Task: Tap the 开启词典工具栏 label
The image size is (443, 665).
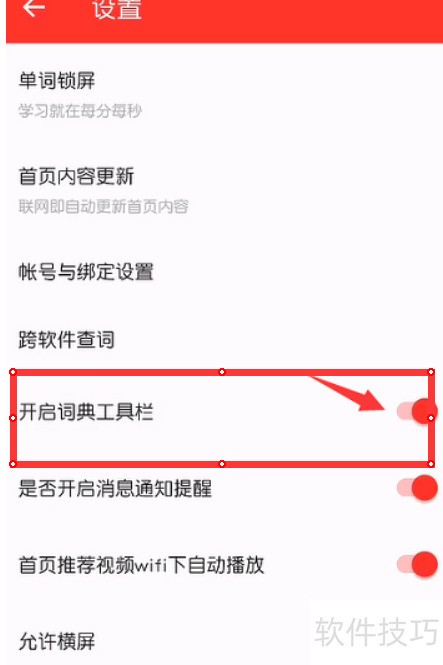Action: point(86,412)
